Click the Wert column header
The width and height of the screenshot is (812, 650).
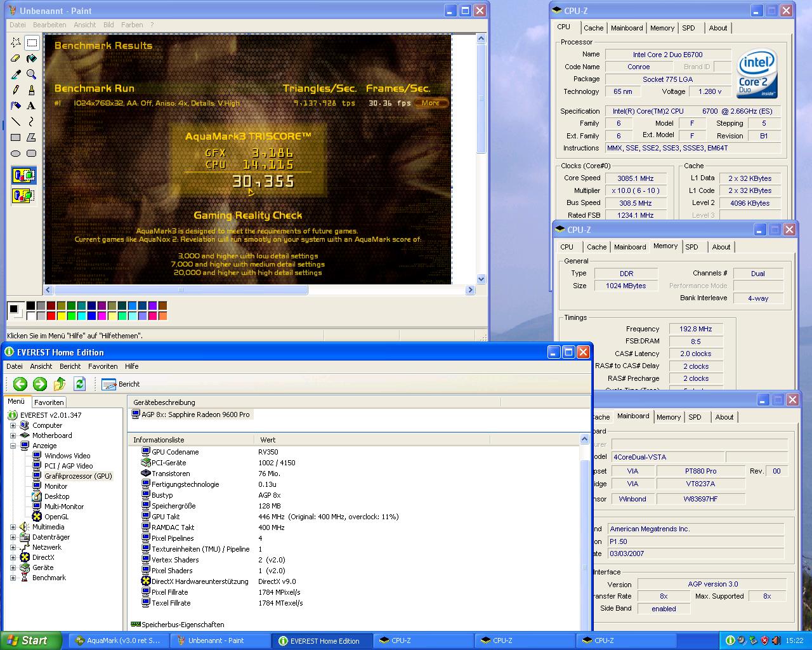coord(372,439)
